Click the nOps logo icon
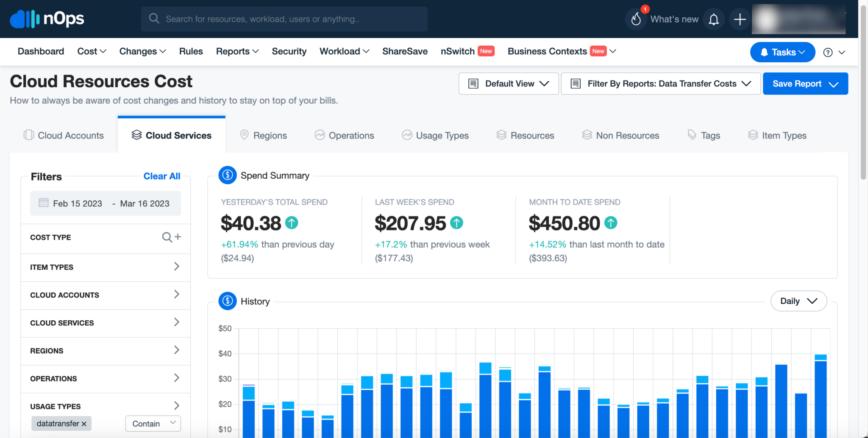Viewport: 868px width, 438px height. point(24,19)
